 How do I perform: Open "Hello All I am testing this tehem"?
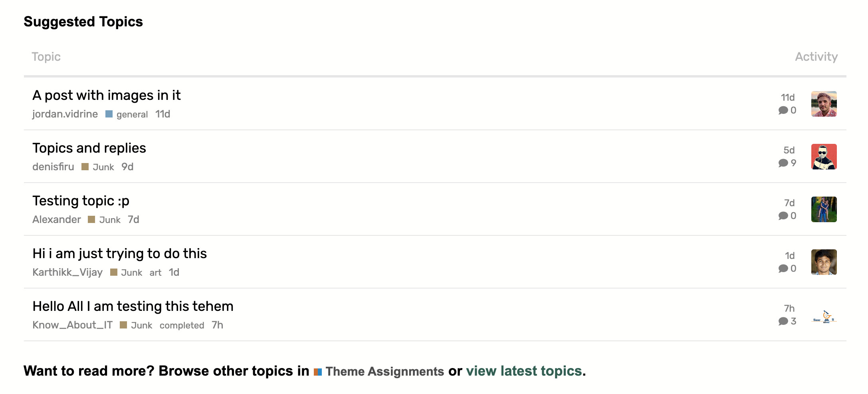point(133,306)
